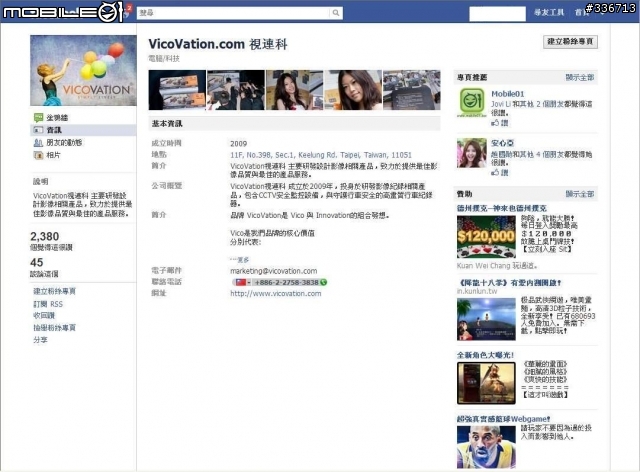Click 顯示全部 beside 專頁推薦

pos(580,77)
